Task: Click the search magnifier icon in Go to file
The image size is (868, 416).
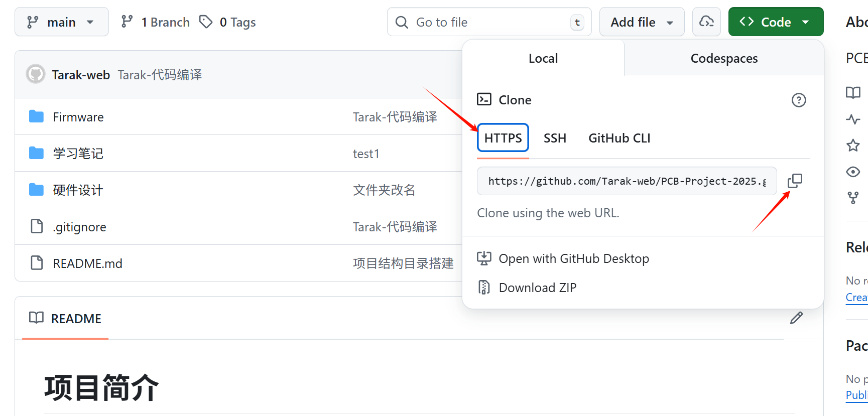Action: [x=402, y=22]
